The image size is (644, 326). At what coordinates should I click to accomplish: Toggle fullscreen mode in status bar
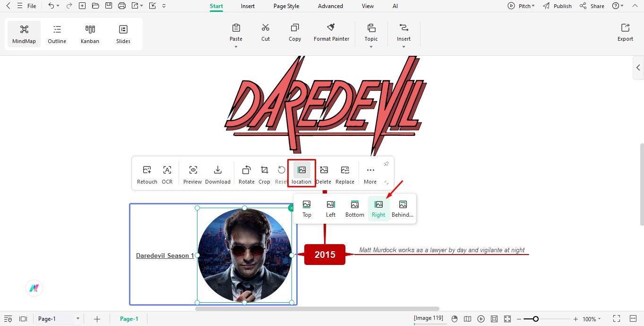pyautogui.click(x=616, y=319)
